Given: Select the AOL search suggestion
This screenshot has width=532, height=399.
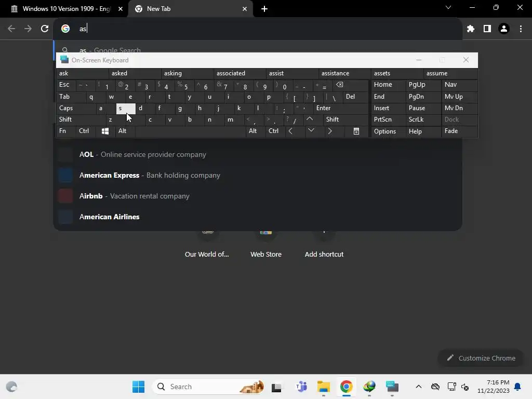Looking at the screenshot, I should pyautogui.click(x=258, y=154).
